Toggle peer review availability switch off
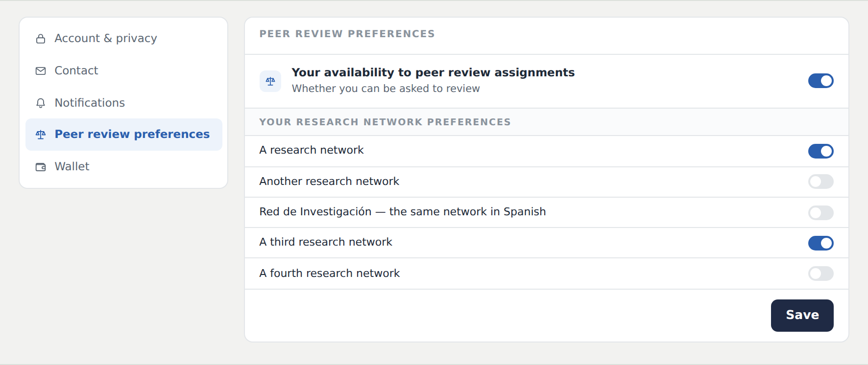This screenshot has height=365, width=868. 821,81
